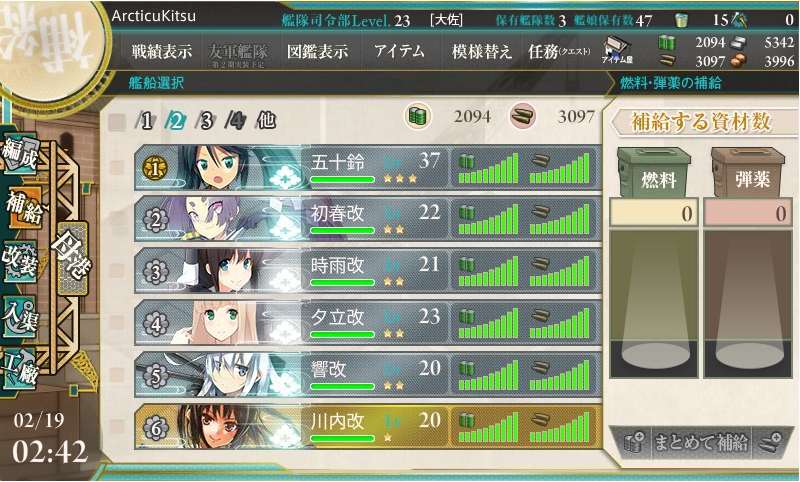Open the 補給 resupply sidebar icon

click(23, 208)
